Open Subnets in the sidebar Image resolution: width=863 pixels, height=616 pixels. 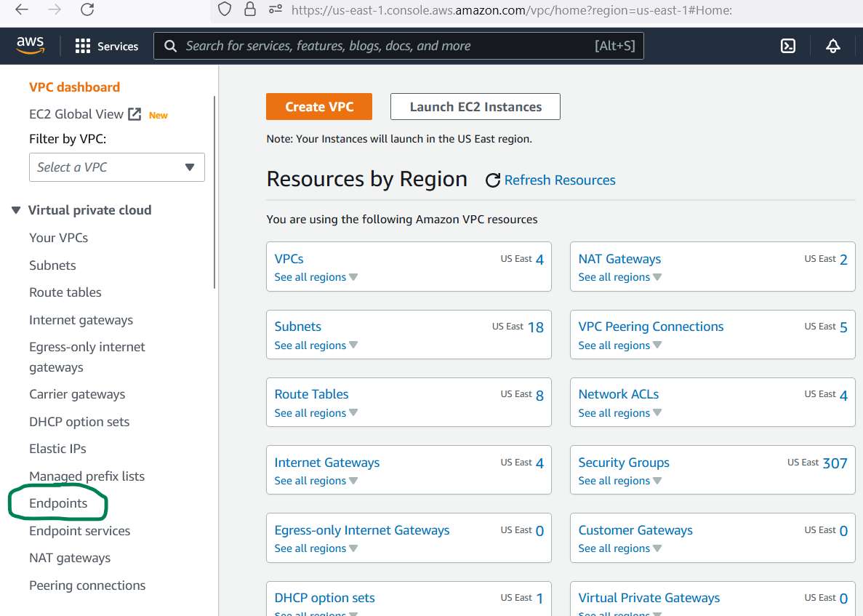(x=52, y=265)
